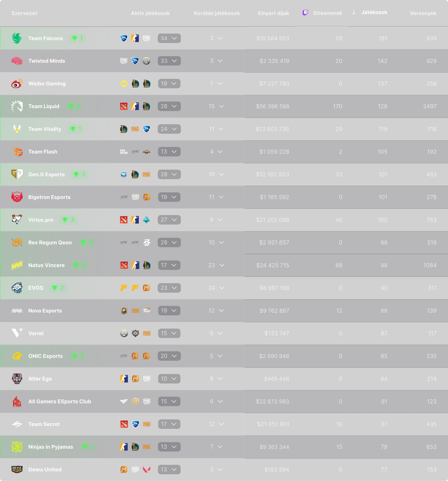Click Virtus.pro's cyan diamond game icon
Image resolution: width=448 pixels, height=481 pixels.
click(x=146, y=220)
